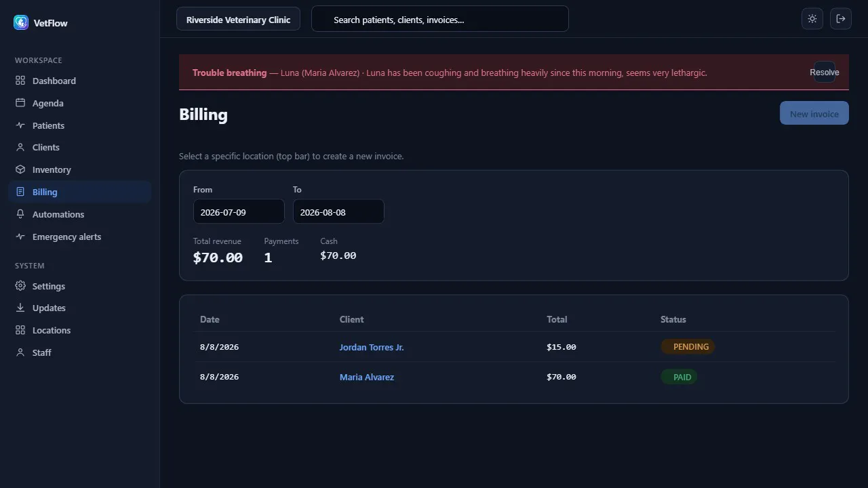Screen dimensions: 868x488
Task: Open the Riverside Veterinary Clinic location selector
Action: pos(238,20)
